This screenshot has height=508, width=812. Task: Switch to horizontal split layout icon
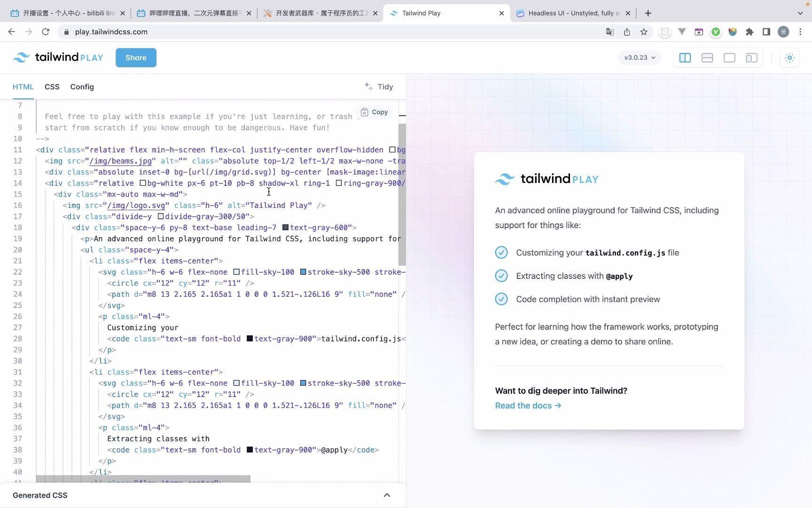pyautogui.click(x=707, y=57)
